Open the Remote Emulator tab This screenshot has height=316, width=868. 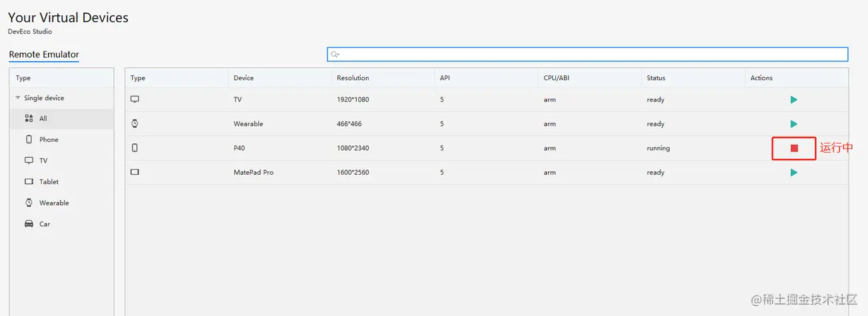pyautogui.click(x=44, y=55)
